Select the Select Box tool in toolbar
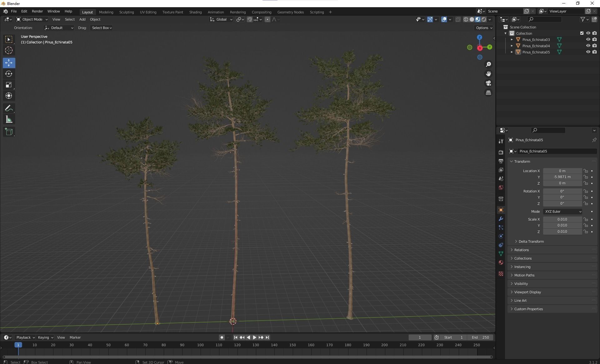600x364 pixels. click(9, 39)
